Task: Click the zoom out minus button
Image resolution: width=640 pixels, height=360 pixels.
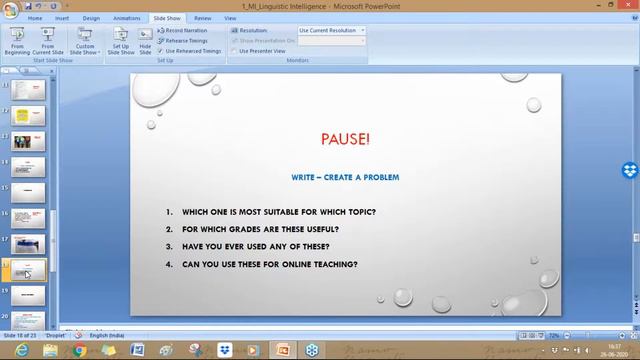Action: (567, 336)
